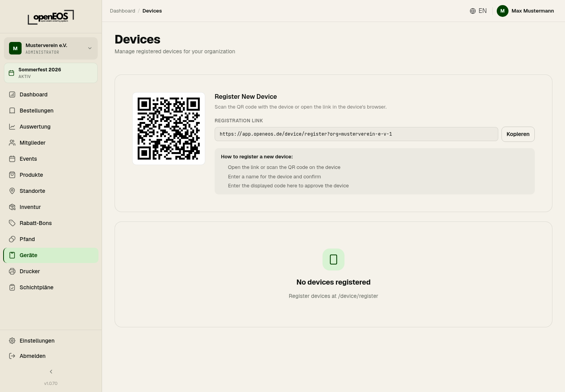Viewport: 565px width, 392px height.
Task: Click the Sommerfest calendar icon
Action: tap(11, 73)
